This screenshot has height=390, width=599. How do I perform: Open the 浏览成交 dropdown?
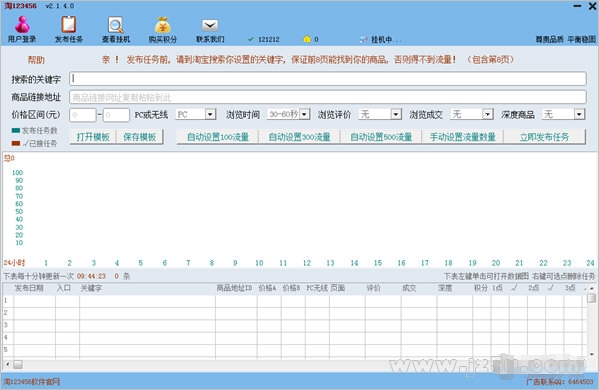point(487,114)
